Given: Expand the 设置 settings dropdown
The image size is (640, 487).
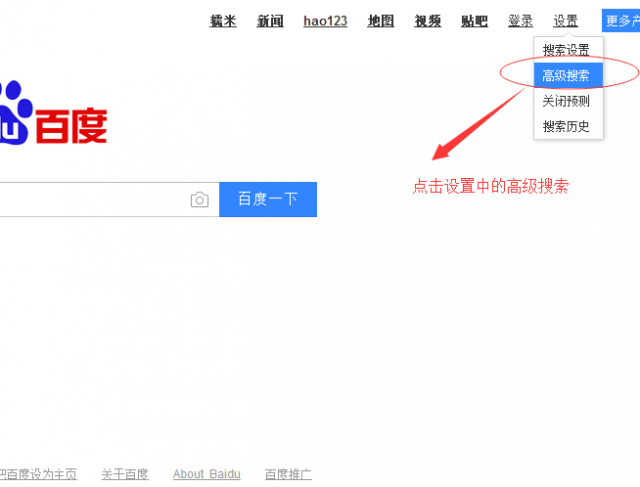Looking at the screenshot, I should point(566,21).
